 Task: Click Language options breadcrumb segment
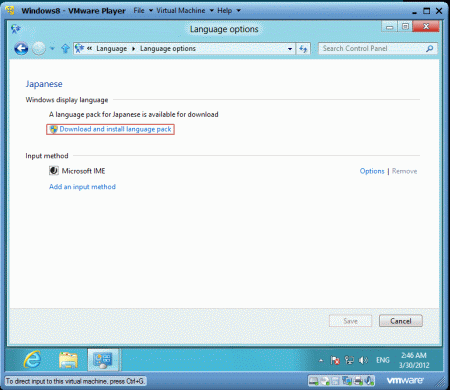pyautogui.click(x=168, y=49)
